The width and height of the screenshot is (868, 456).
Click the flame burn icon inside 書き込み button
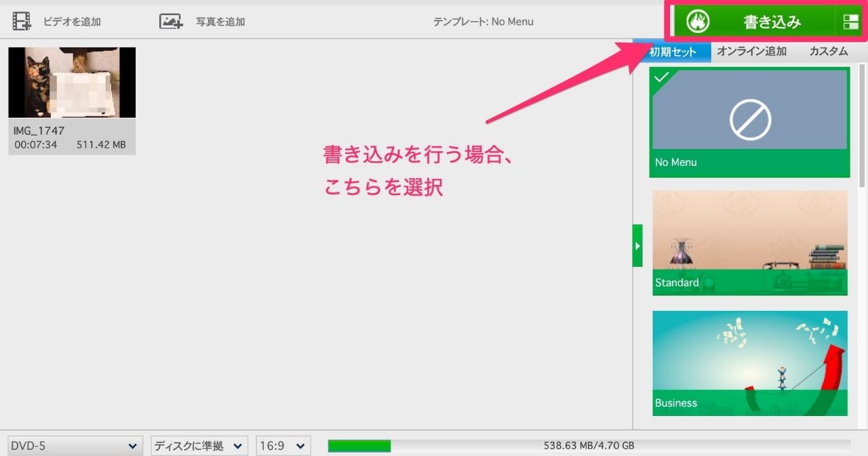(x=698, y=20)
